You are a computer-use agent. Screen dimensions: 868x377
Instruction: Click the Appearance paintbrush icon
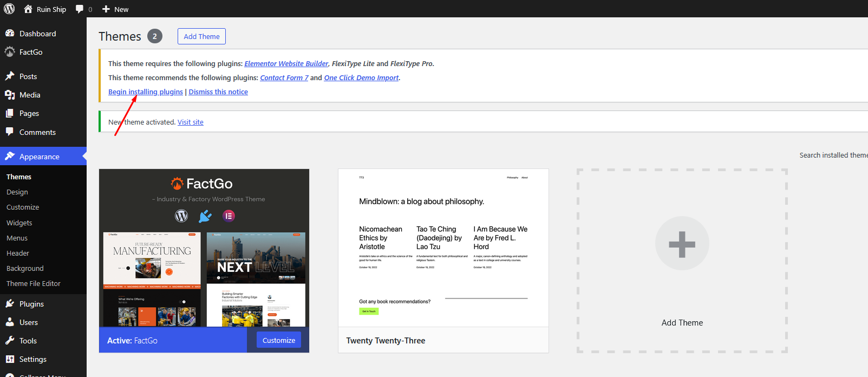point(10,157)
